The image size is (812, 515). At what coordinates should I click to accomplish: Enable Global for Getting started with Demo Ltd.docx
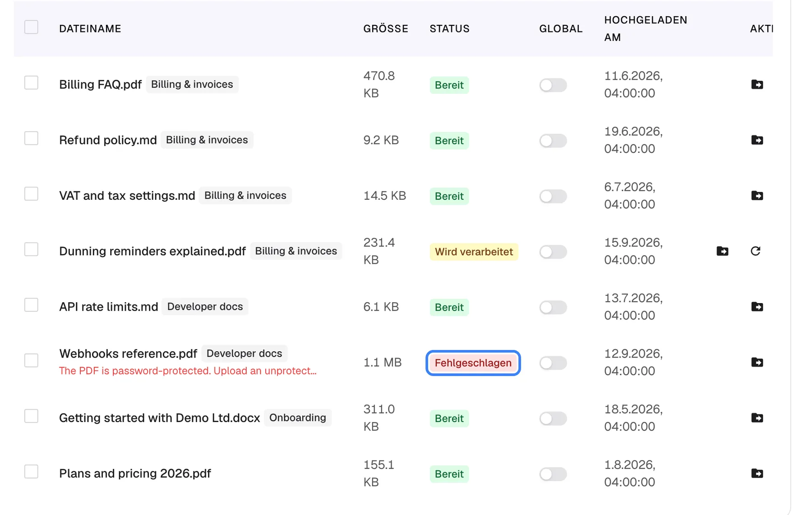553,418
